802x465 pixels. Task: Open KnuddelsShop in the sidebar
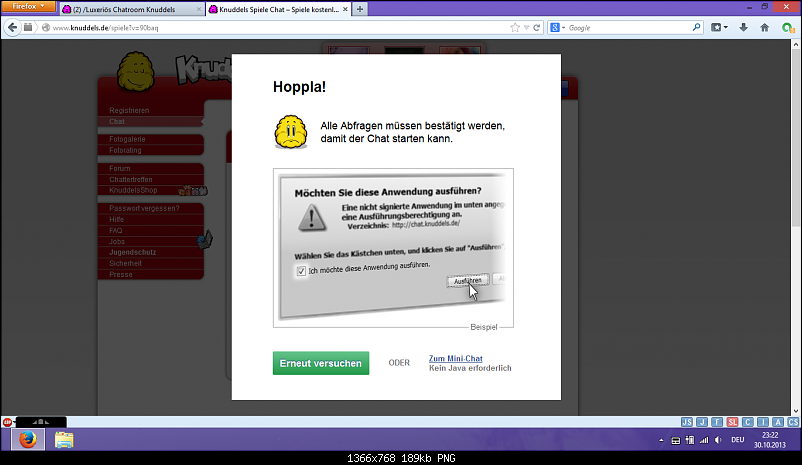[x=133, y=190]
